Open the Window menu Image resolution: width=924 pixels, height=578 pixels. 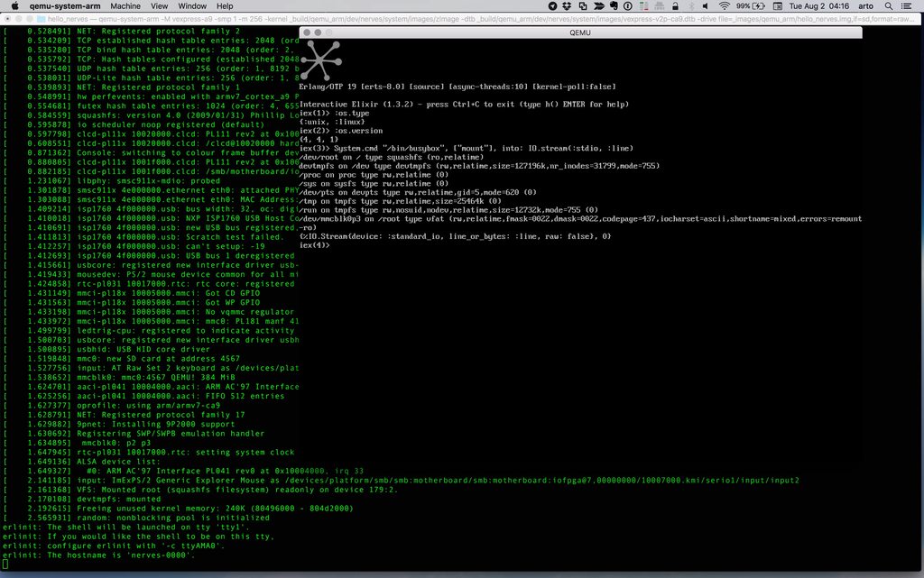[192, 5]
